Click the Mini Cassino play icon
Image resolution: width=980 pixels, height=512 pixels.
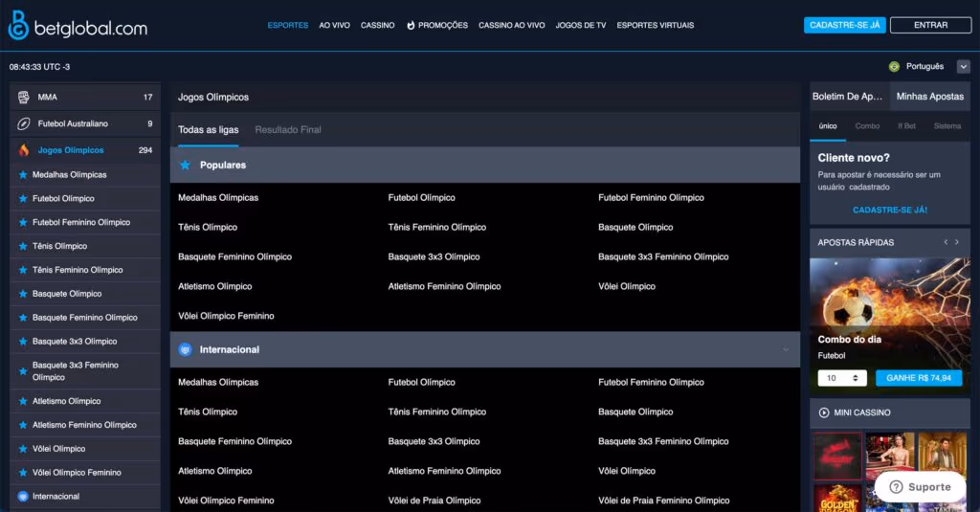tap(824, 412)
